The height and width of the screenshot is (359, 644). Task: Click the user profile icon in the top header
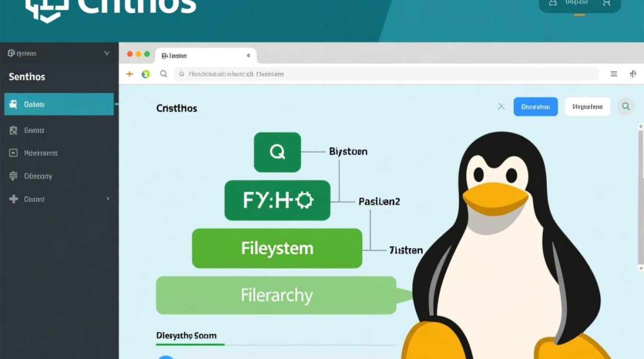click(553, 3)
